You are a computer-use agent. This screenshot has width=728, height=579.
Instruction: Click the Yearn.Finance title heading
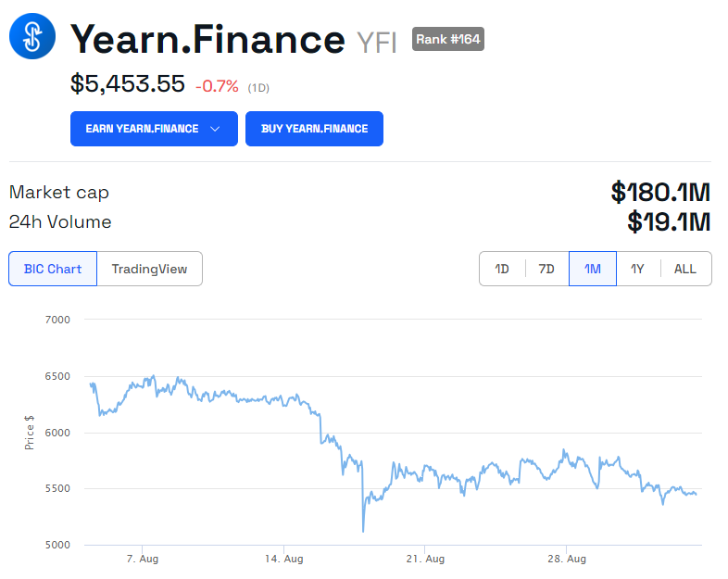pos(207,39)
